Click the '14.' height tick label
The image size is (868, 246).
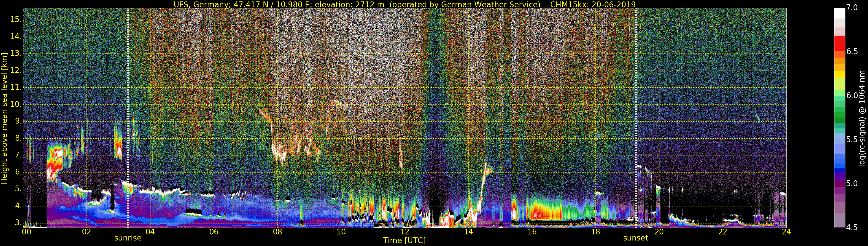pyautogui.click(x=16, y=37)
